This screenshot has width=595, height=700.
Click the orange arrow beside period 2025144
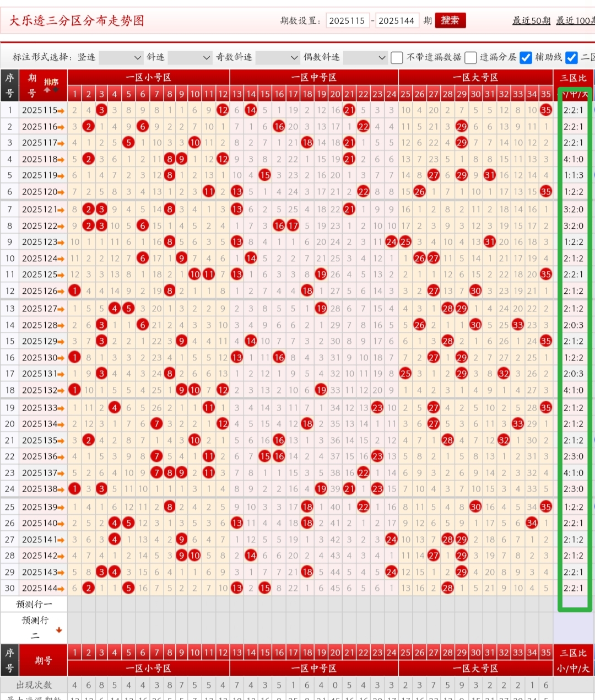click(x=61, y=589)
